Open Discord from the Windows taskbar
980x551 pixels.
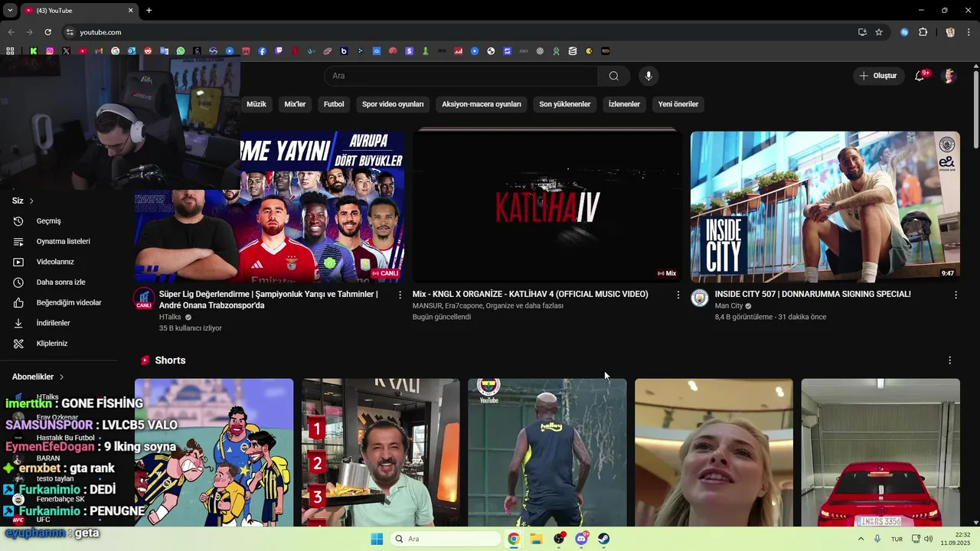pos(582,539)
